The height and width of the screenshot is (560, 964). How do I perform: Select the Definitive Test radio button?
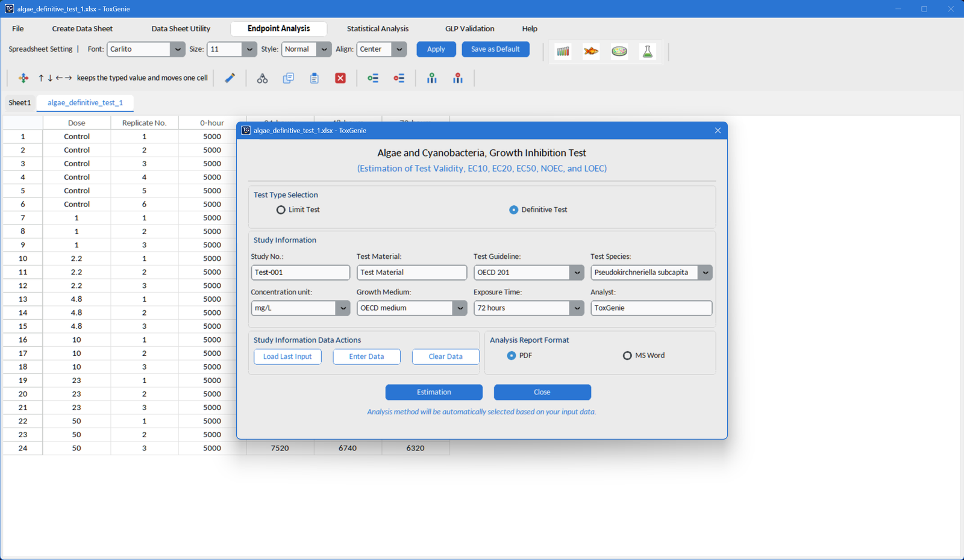tap(513, 210)
